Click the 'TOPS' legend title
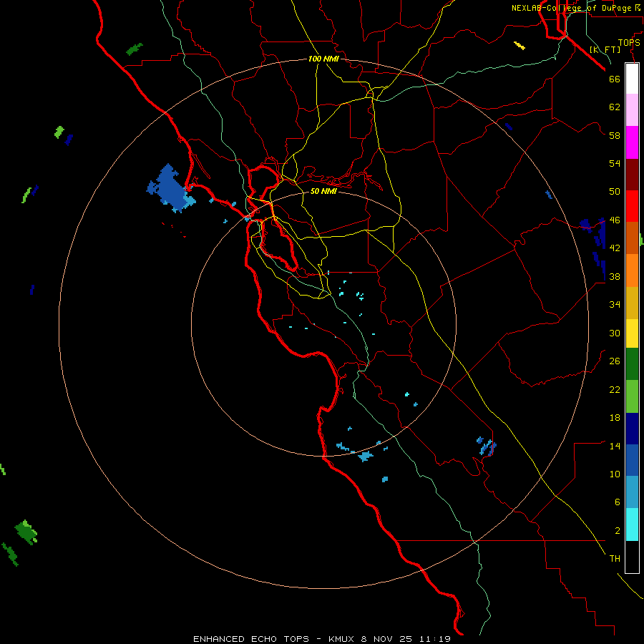The width and height of the screenshot is (644, 644). click(x=629, y=42)
